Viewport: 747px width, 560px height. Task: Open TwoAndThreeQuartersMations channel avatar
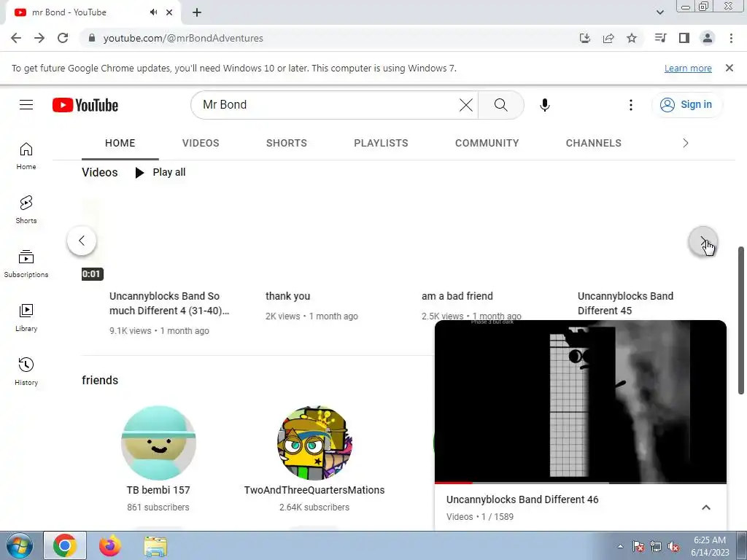314,443
